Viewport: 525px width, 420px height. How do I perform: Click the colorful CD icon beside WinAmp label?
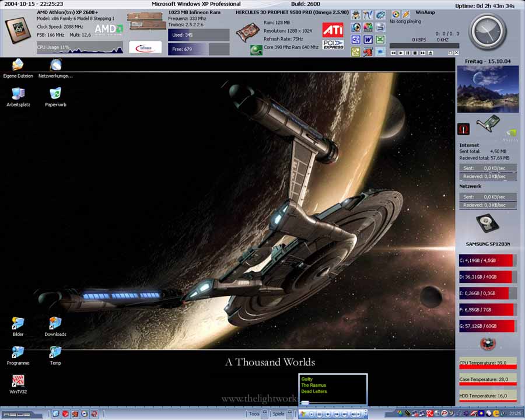[395, 14]
